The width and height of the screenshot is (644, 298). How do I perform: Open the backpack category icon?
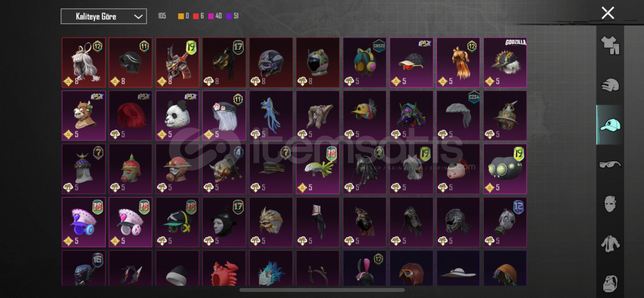pyautogui.click(x=610, y=283)
